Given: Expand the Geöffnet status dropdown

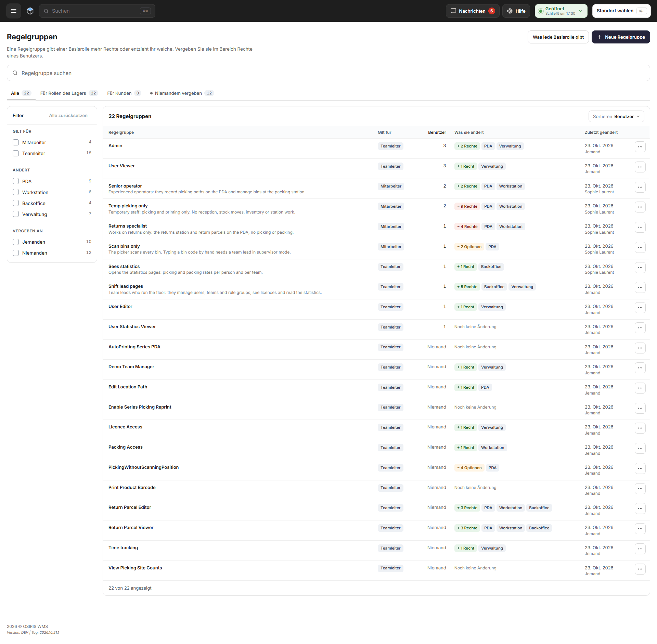Looking at the screenshot, I should (x=561, y=11).
